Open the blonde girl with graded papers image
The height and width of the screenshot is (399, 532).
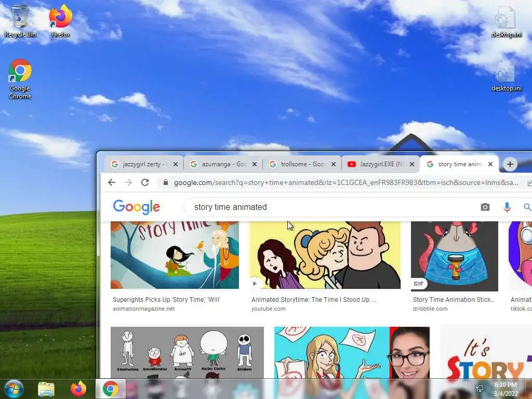[352, 353]
